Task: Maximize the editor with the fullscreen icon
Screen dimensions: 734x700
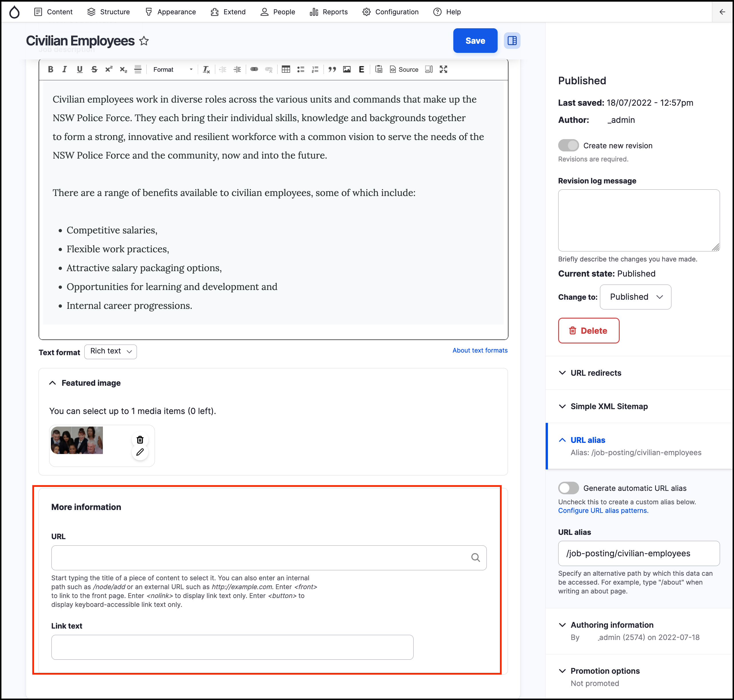Action: coord(443,69)
